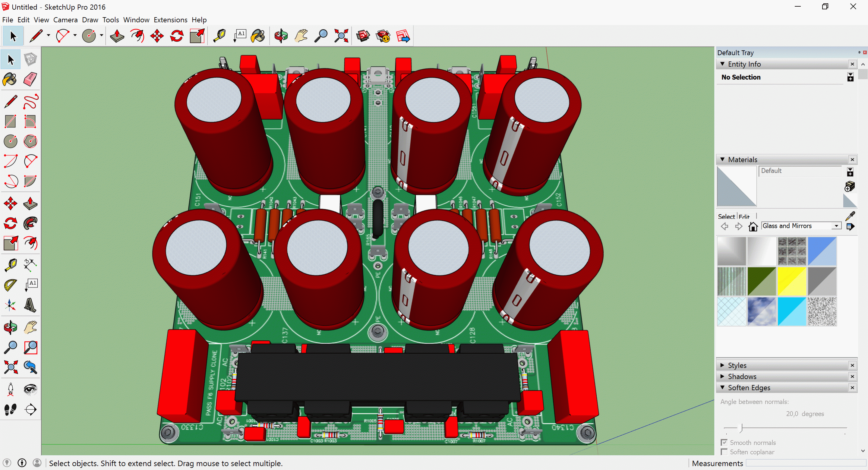The width and height of the screenshot is (868, 470).
Task: Go to materials home (In Model)
Action: click(753, 226)
